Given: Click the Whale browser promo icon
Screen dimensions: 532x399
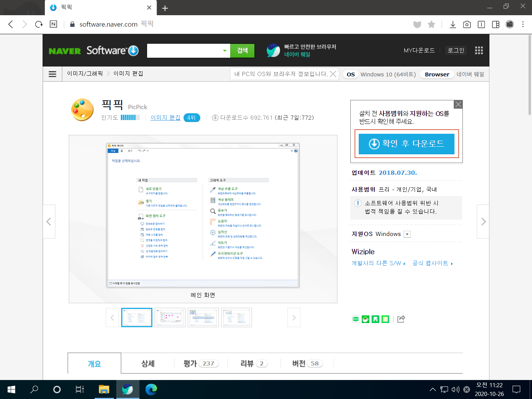Looking at the screenshot, I should (x=273, y=50).
